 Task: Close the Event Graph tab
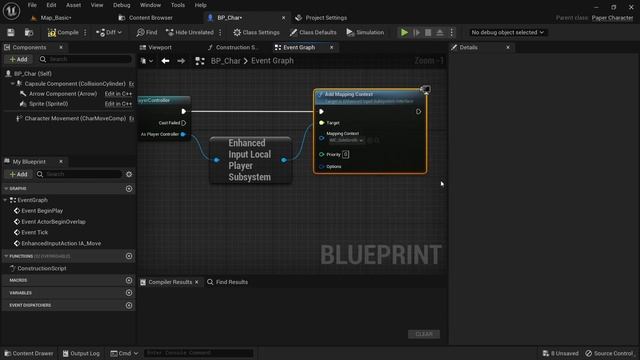(x=331, y=47)
